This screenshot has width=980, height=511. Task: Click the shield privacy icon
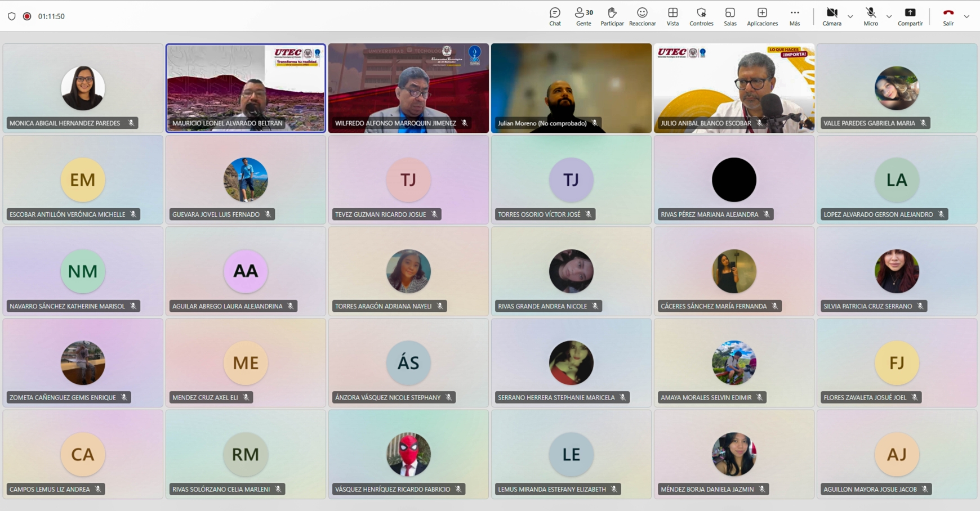(x=12, y=16)
